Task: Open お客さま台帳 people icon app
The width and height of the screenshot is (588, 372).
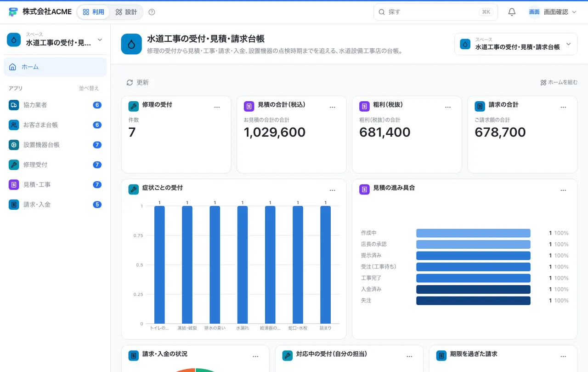Action: pos(14,125)
